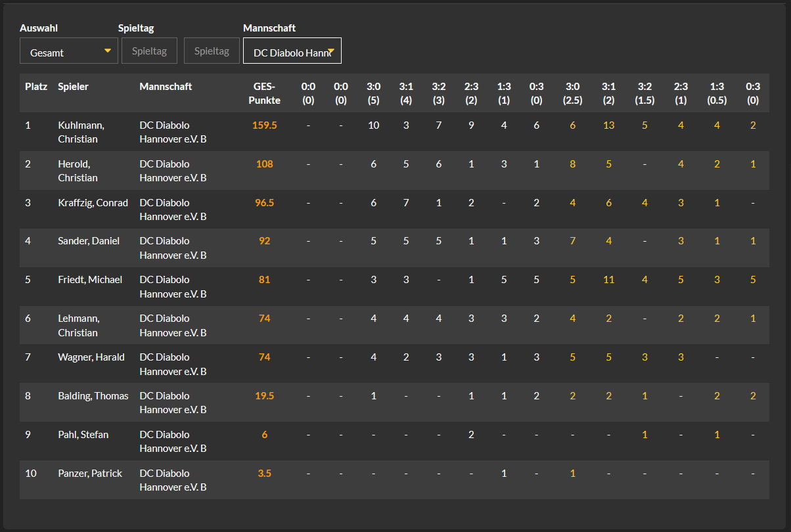Click the '8' value in Herold's row
The image size is (791, 532).
click(x=573, y=164)
